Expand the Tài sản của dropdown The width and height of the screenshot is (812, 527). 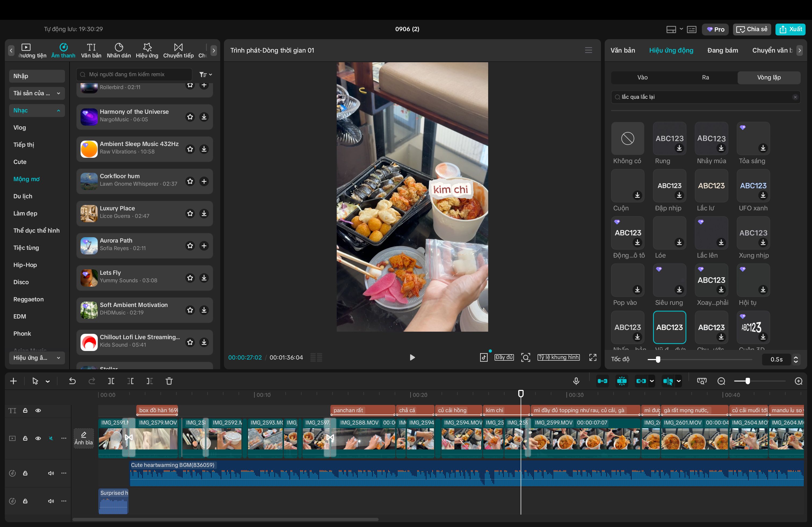click(x=37, y=93)
